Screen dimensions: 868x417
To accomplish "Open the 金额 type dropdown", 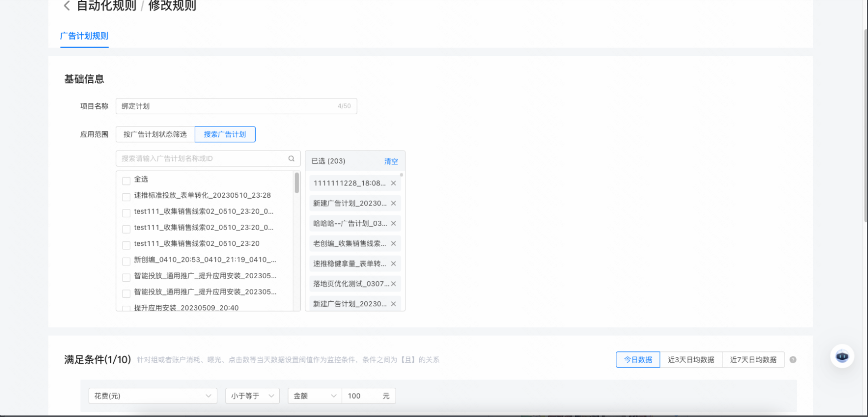I will point(315,395).
